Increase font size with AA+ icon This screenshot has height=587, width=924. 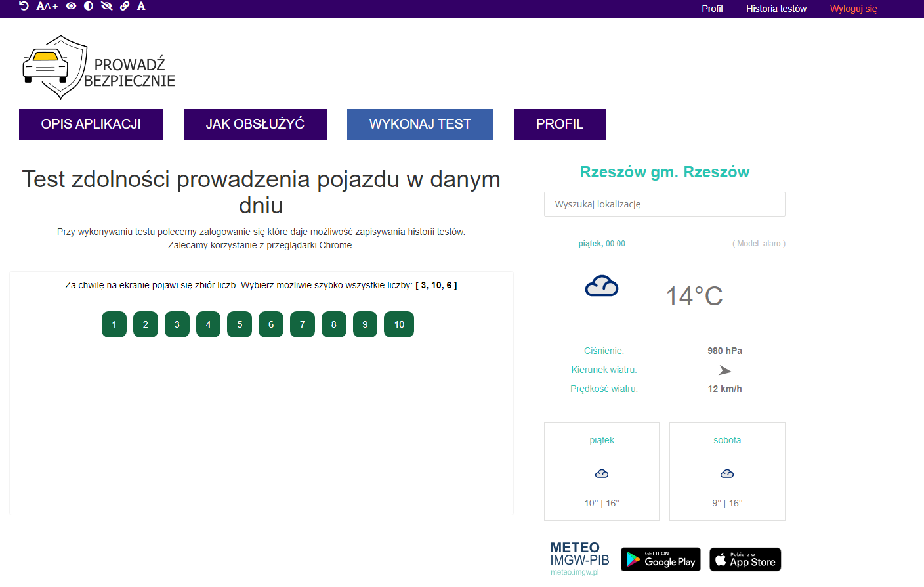click(x=47, y=6)
